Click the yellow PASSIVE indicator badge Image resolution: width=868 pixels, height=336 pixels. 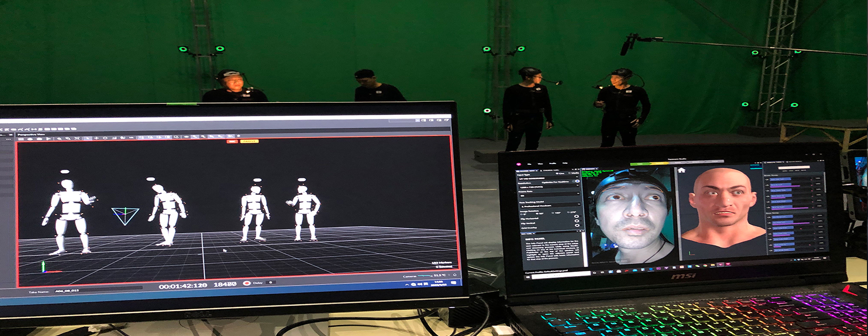pyautogui.click(x=250, y=141)
